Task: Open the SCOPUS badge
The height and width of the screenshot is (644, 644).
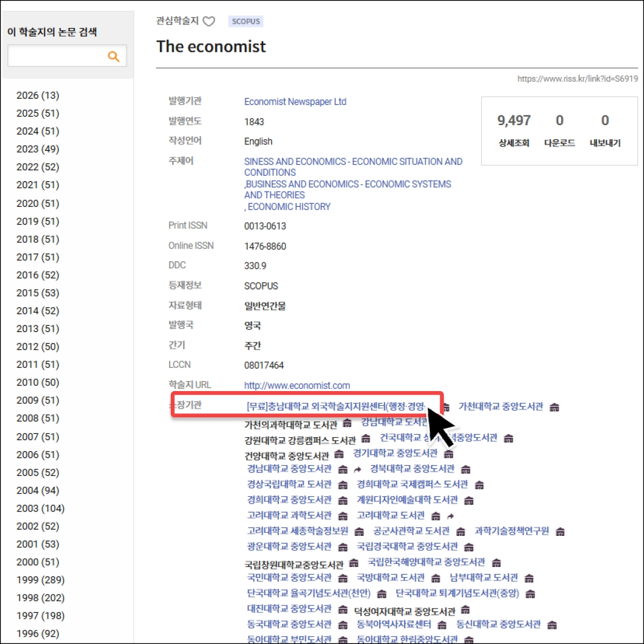Action: click(x=246, y=21)
